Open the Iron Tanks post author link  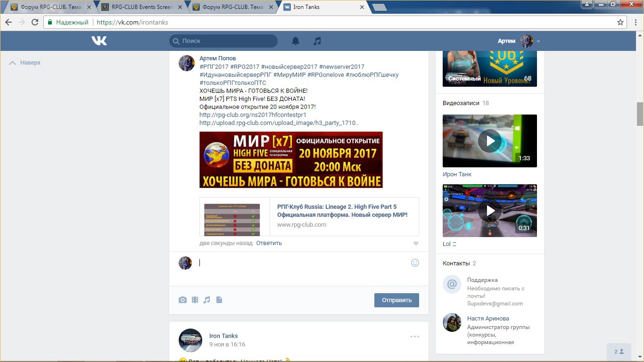(x=223, y=336)
